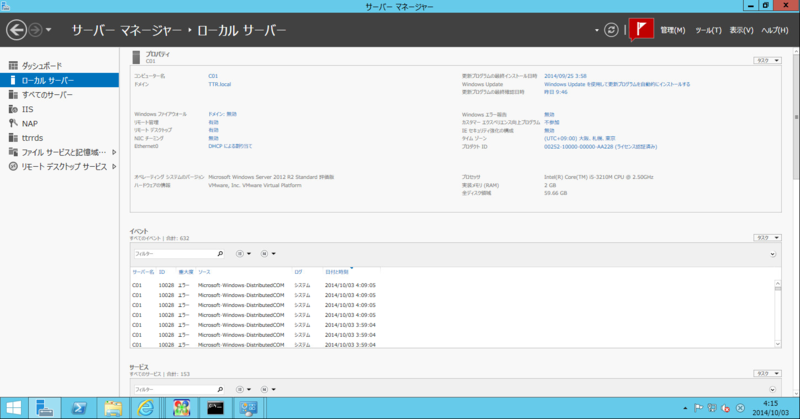Image resolution: width=800 pixels, height=419 pixels.
Task: Click the forward navigation arrow
Action: (x=35, y=30)
